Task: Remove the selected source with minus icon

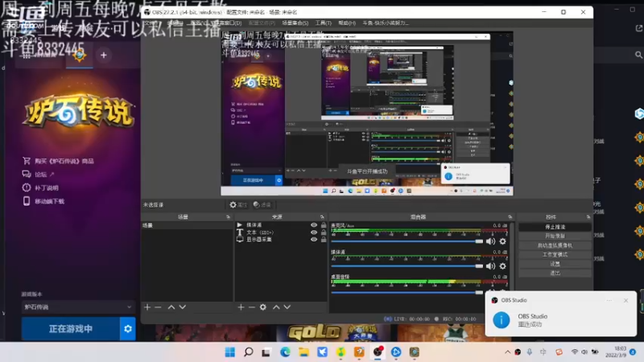Action: tap(252, 307)
